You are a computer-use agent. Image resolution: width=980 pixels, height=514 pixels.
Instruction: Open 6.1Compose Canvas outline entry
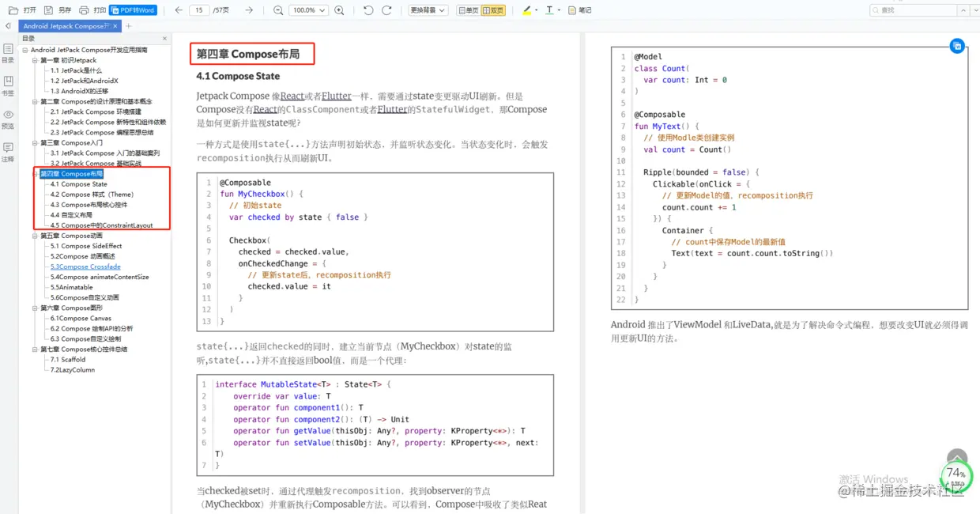[x=81, y=318]
